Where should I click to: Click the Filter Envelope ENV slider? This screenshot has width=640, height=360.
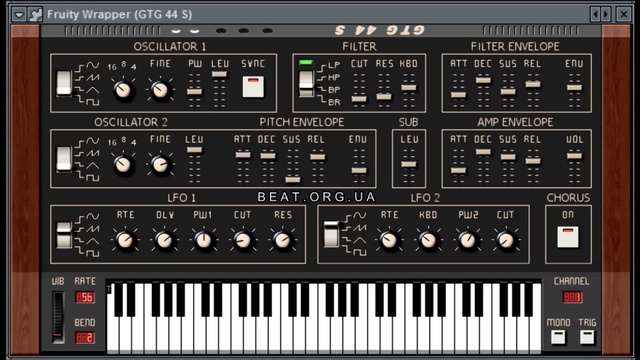pos(574,87)
